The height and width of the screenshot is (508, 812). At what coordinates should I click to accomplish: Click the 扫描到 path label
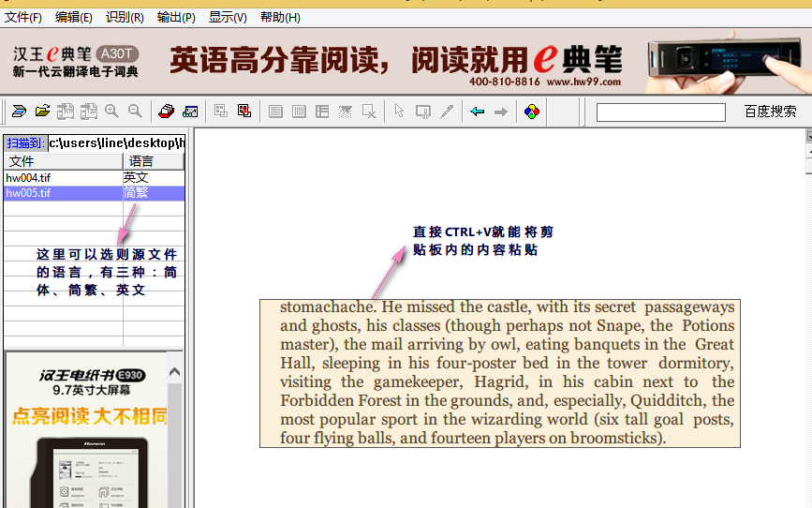pyautogui.click(x=26, y=143)
